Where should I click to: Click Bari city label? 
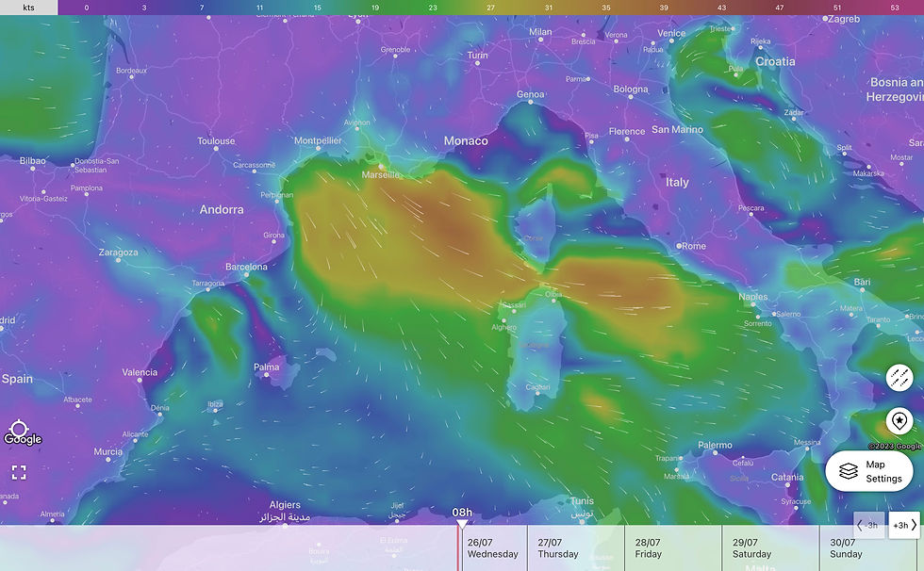click(x=862, y=282)
